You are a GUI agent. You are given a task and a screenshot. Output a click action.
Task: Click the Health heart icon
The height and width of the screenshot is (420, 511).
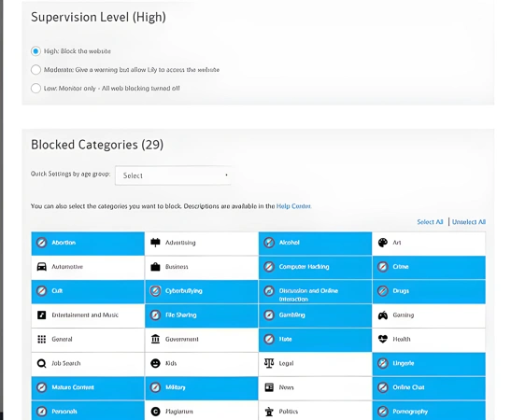tap(383, 339)
